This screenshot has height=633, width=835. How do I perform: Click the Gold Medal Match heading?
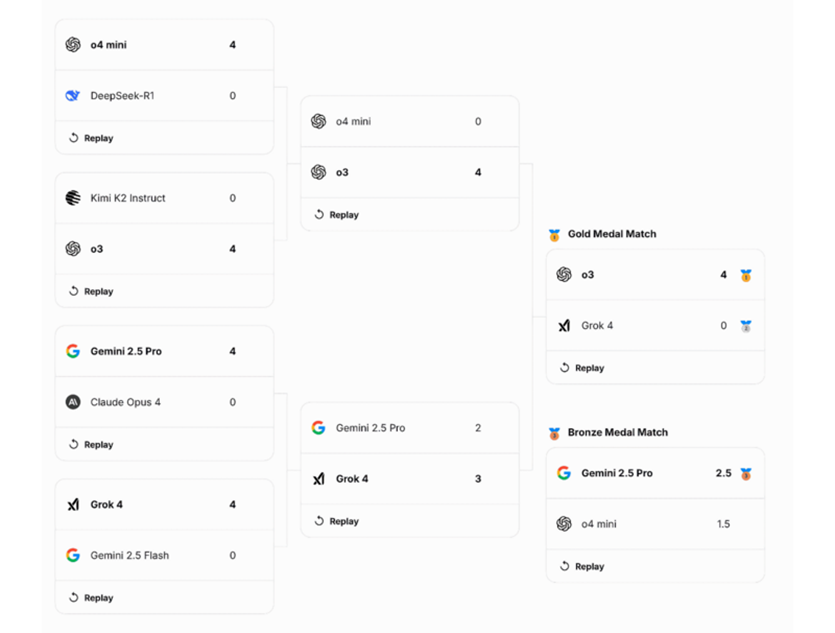click(612, 234)
